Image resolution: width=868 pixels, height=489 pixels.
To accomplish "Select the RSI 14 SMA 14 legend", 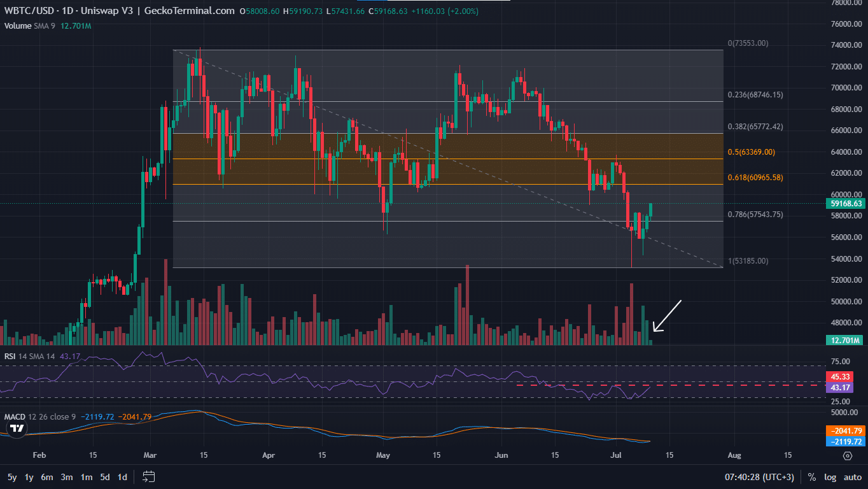I will pos(30,357).
